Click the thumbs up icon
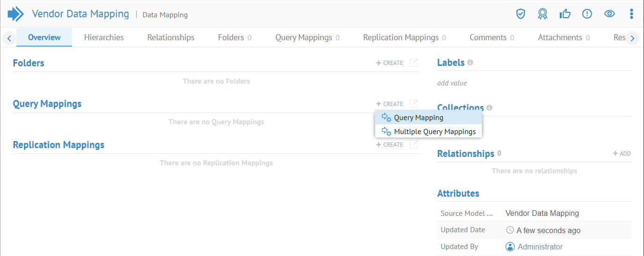The width and height of the screenshot is (644, 256). [x=565, y=14]
